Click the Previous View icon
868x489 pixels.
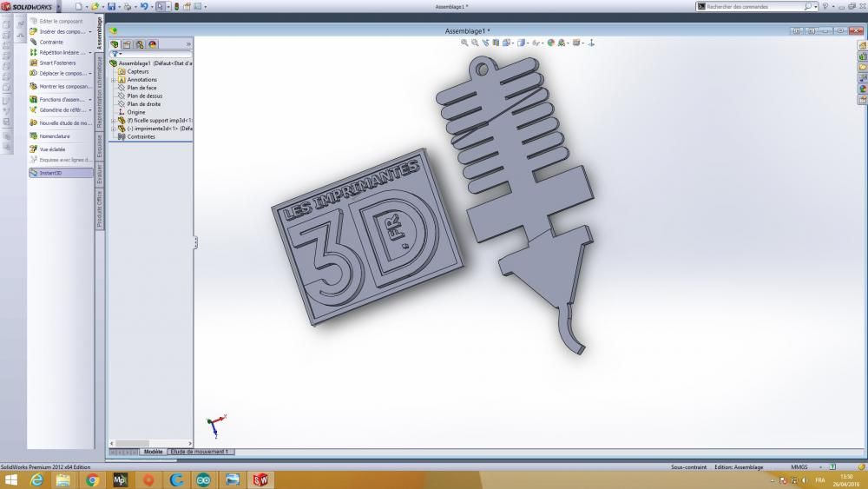coord(485,43)
